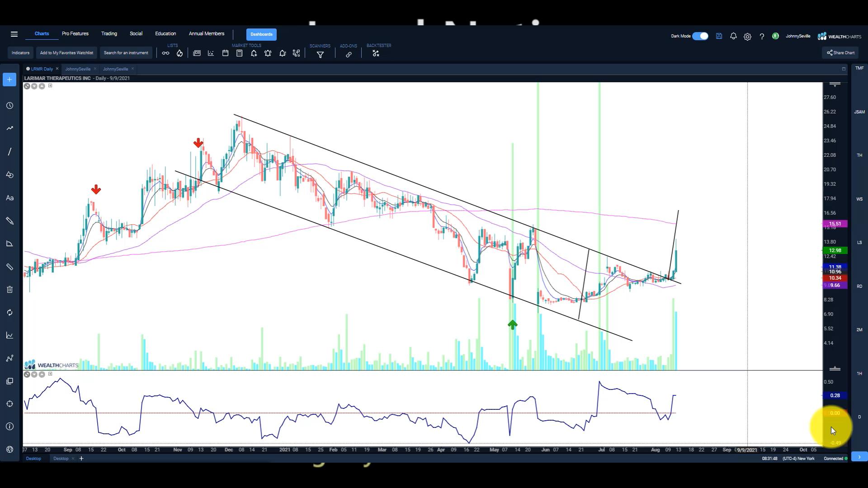Open the hamburger main menu
The image size is (868, 488).
coord(14,34)
